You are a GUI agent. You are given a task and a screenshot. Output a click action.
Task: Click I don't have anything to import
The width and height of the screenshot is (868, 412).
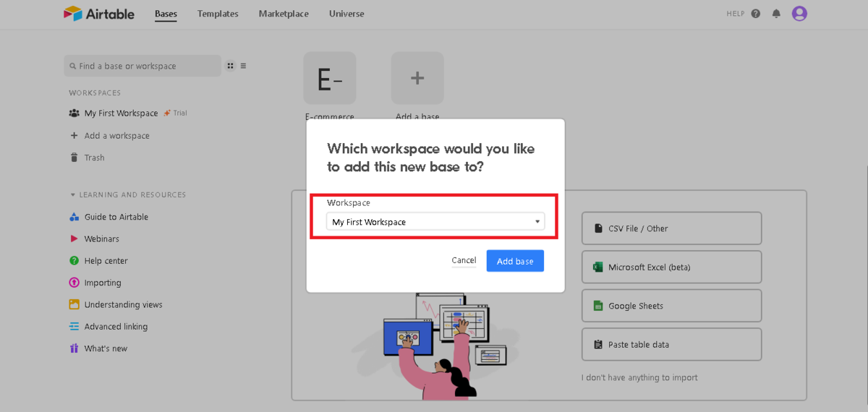click(639, 377)
